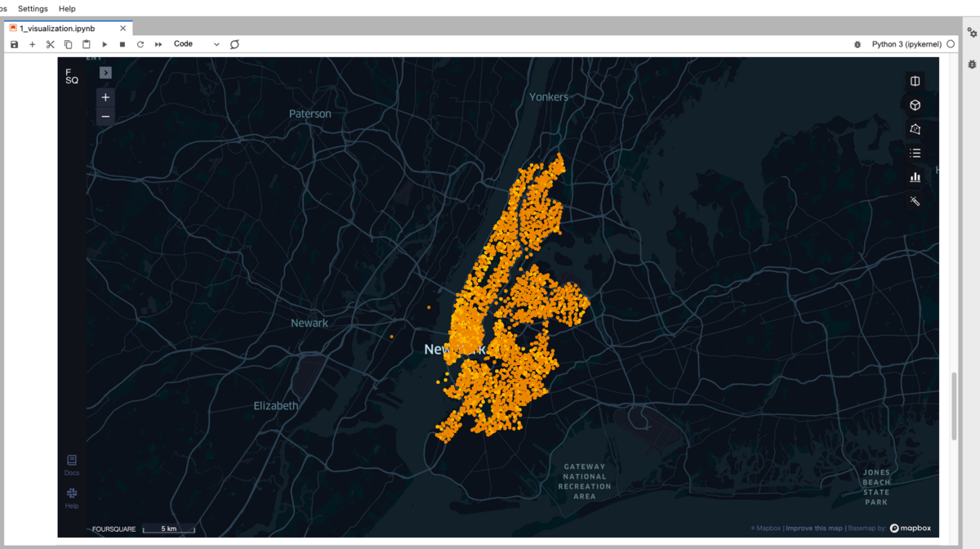The image size is (980, 549).
Task: Select the polygon drawing tool
Action: 914,128
